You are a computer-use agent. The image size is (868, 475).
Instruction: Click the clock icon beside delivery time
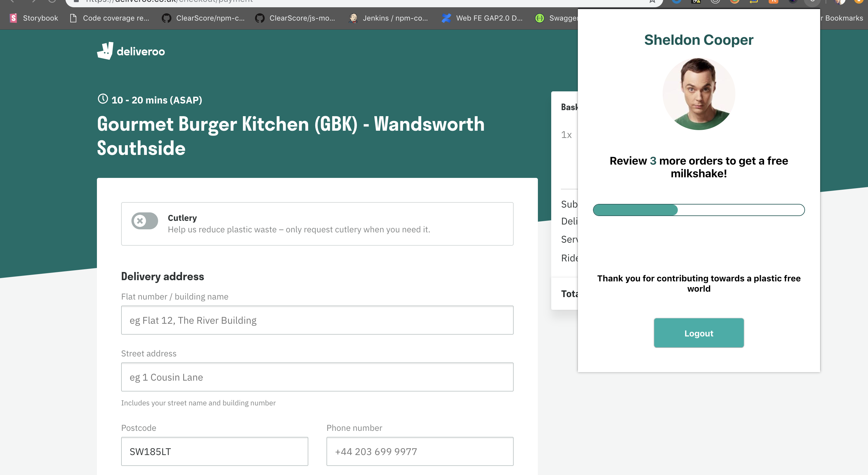103,99
